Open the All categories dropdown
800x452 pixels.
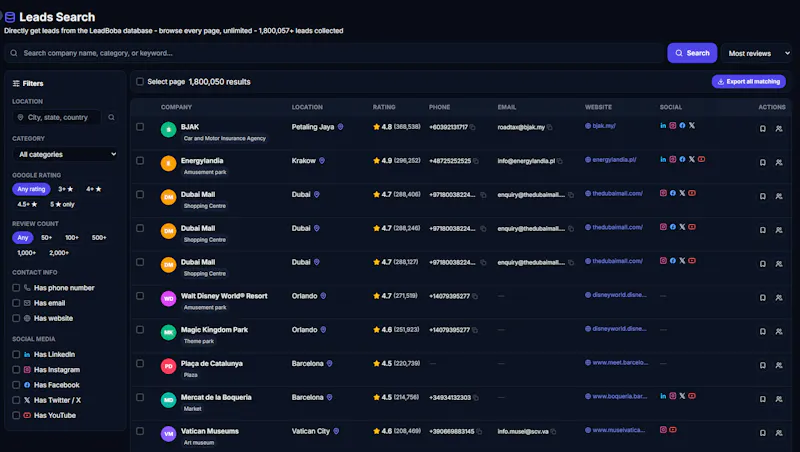[x=66, y=154]
